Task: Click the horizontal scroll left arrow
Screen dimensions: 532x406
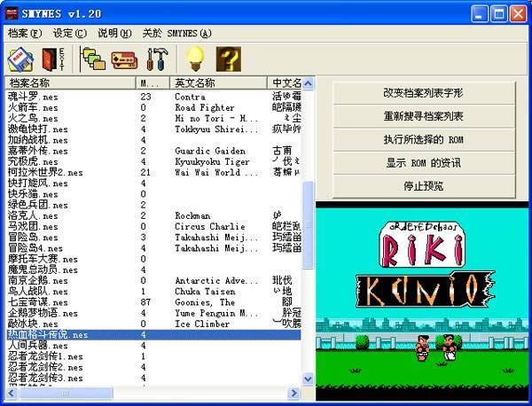Action: pyautogui.click(x=12, y=393)
